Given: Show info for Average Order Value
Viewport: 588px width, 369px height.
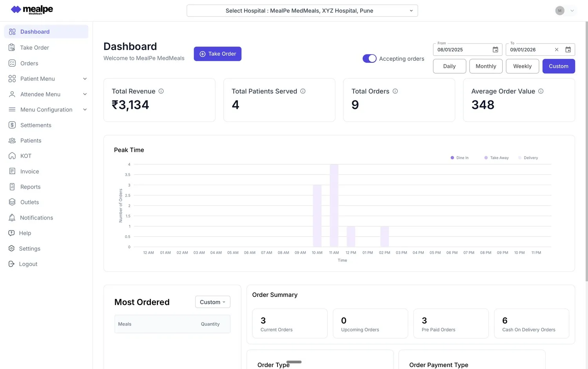Looking at the screenshot, I should pyautogui.click(x=541, y=91).
